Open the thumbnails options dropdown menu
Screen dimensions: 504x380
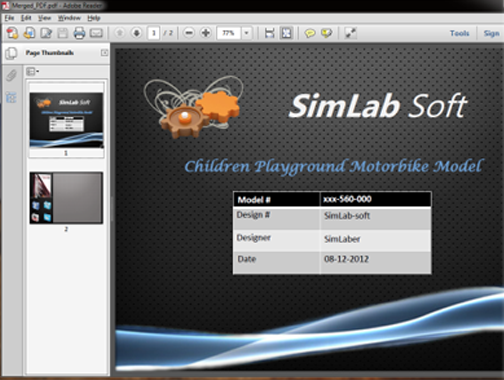[x=33, y=71]
